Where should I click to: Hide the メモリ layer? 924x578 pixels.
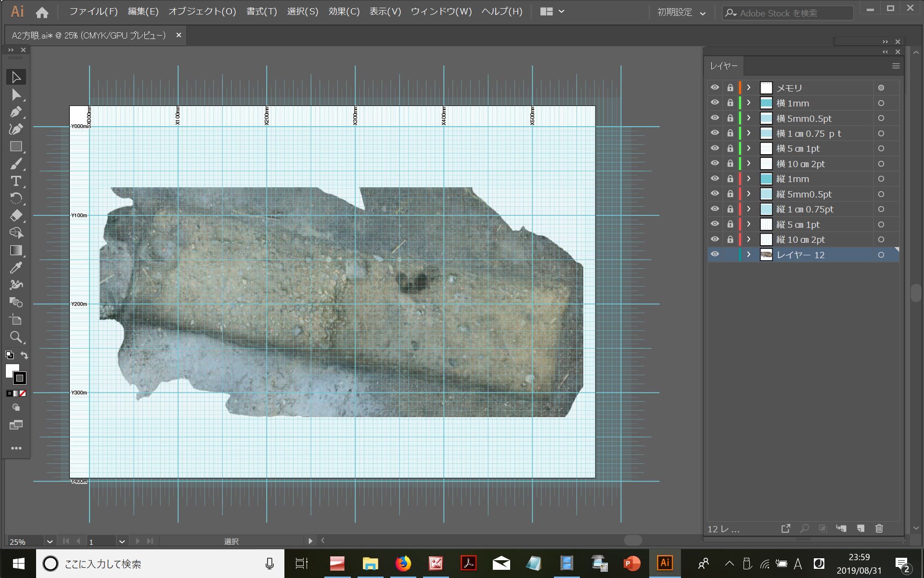click(715, 88)
